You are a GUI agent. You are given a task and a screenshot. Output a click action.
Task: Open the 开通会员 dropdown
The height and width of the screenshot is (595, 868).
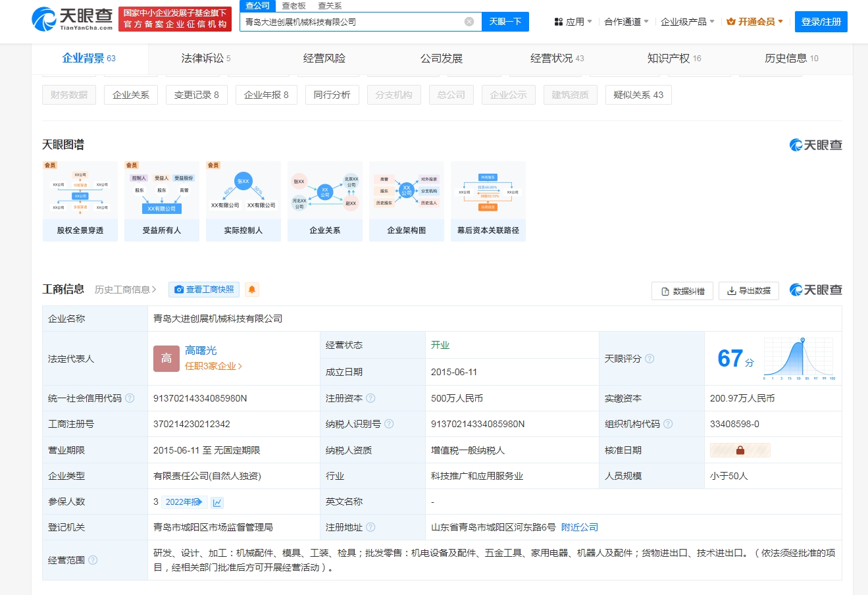755,22
